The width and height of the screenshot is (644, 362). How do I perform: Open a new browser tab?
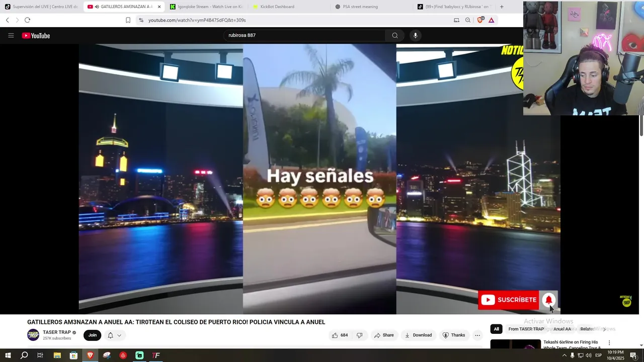502,7
